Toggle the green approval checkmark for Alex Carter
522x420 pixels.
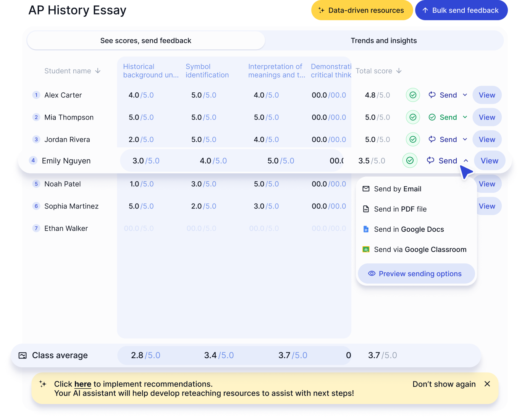coord(413,95)
